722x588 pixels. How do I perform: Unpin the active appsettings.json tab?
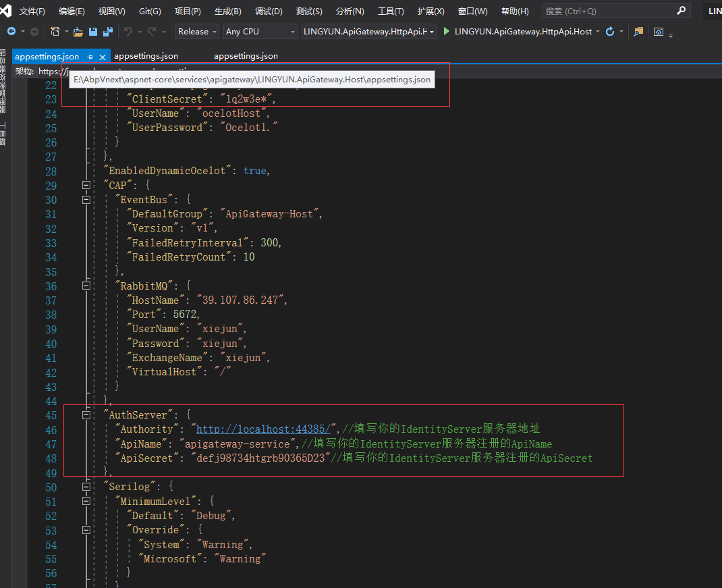[90, 57]
